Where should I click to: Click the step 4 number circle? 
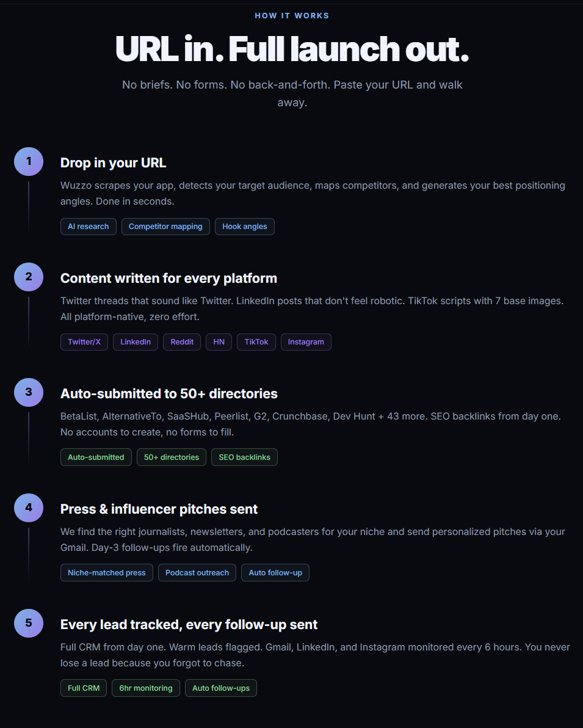29,508
